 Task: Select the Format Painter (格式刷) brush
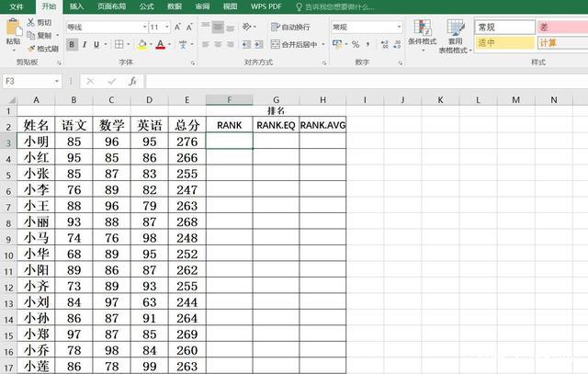pos(31,49)
